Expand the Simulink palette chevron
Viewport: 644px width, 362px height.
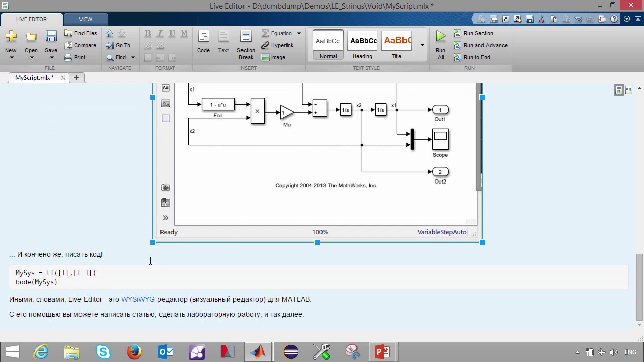pyautogui.click(x=165, y=218)
